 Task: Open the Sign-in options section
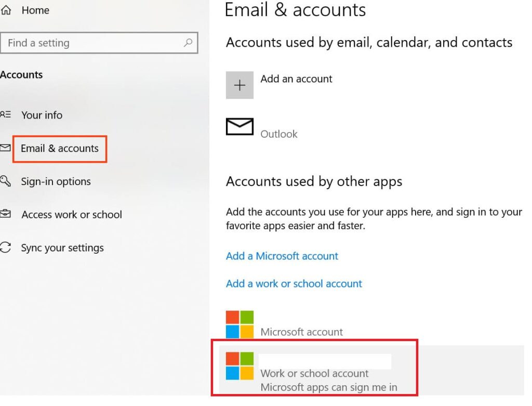pos(56,181)
